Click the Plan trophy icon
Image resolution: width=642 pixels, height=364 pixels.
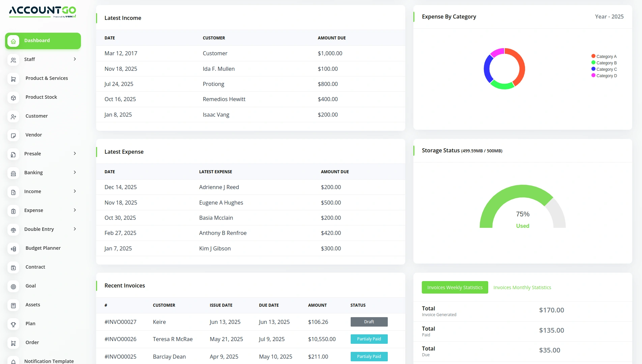13,324
